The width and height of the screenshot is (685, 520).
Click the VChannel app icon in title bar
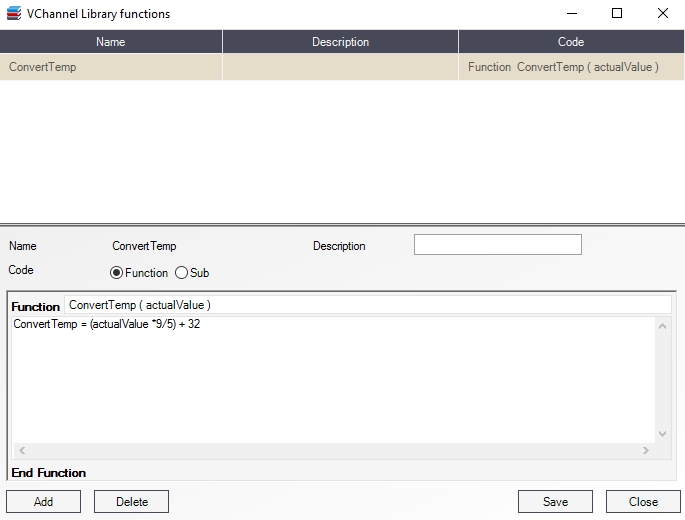tap(14, 14)
